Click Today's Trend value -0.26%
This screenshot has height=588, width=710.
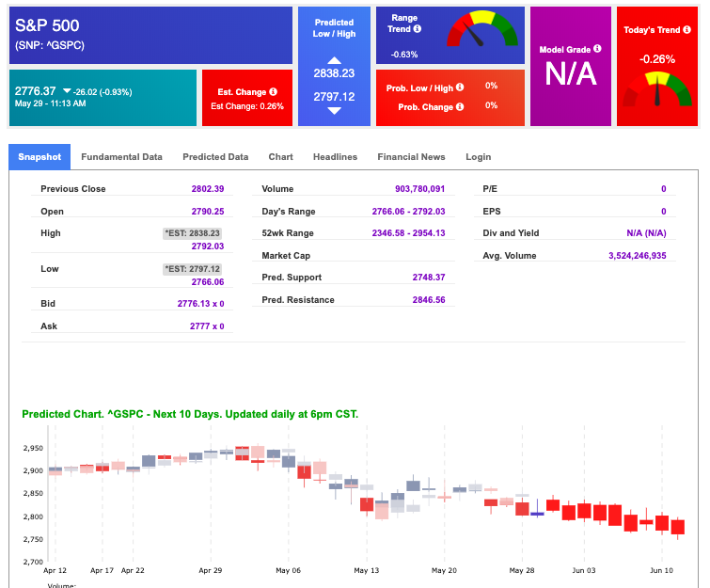pos(657,59)
